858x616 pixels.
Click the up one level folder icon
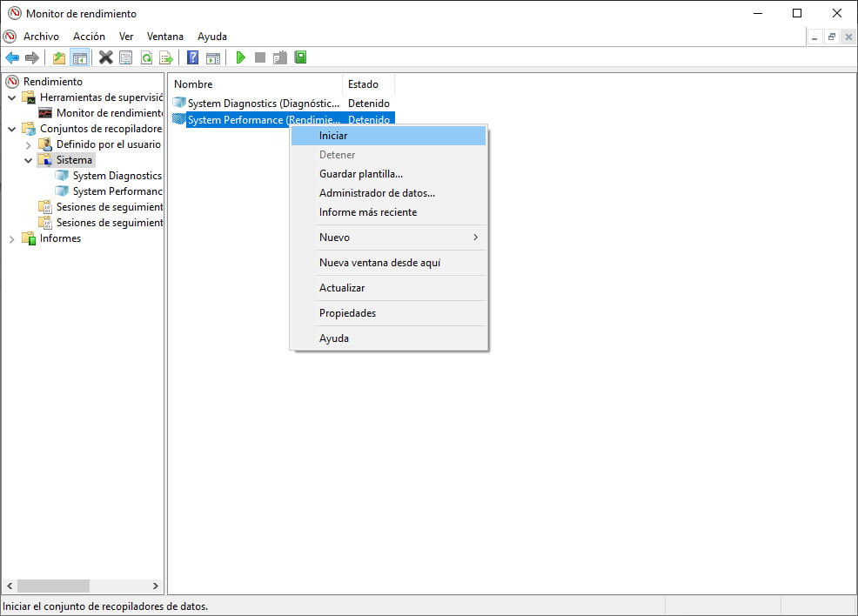(x=59, y=57)
